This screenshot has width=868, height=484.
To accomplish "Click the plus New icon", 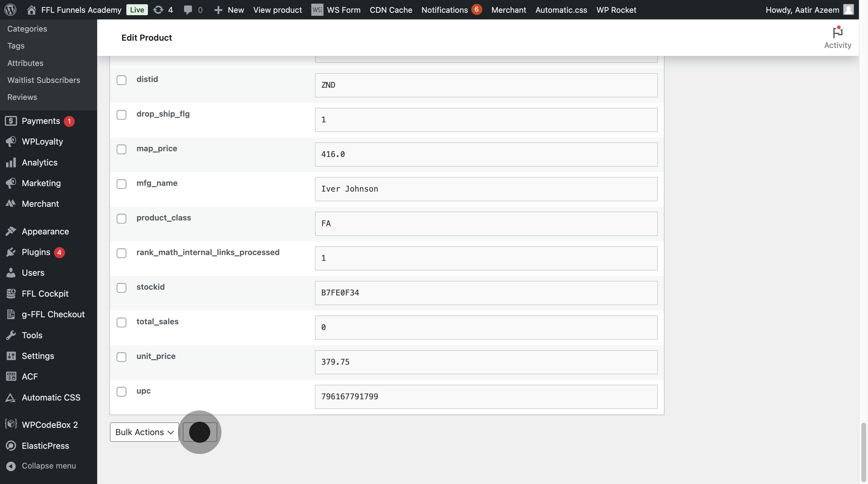I will point(218,10).
